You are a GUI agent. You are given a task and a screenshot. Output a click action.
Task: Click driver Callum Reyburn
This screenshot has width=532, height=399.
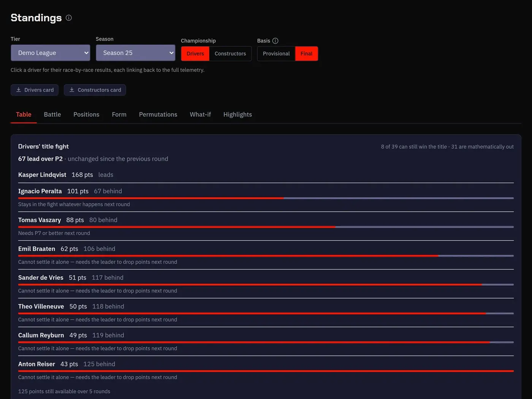[x=41, y=336]
